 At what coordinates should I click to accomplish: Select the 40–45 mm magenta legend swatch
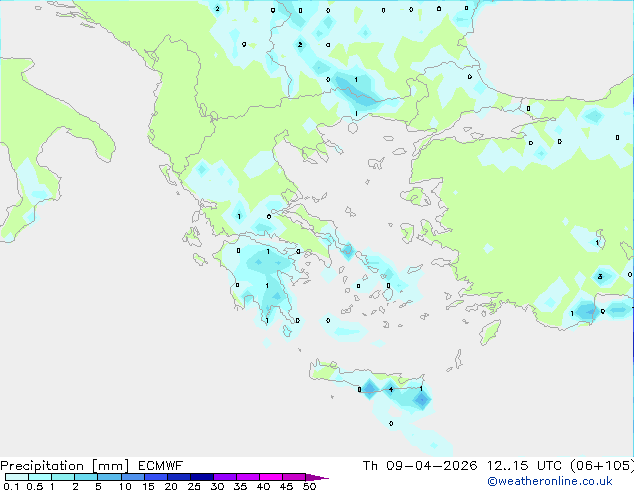[x=271, y=477]
